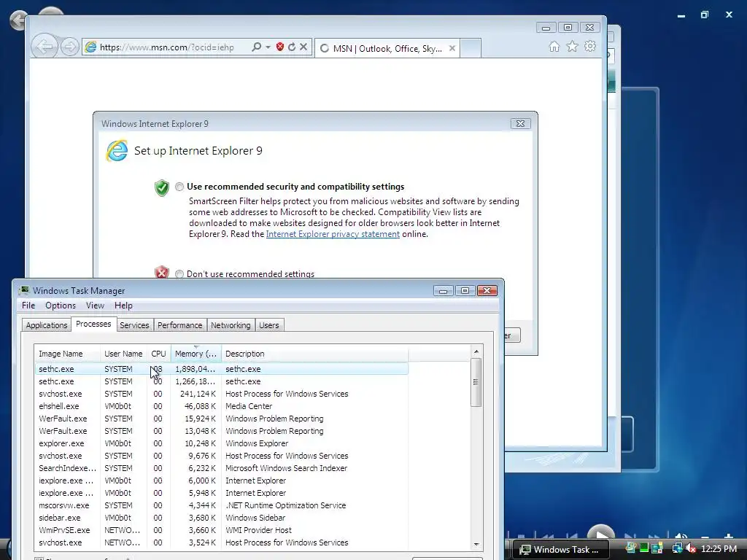Close the Set up Internet Explorer 9 dialog
This screenshot has width=747, height=560.
[x=520, y=123]
